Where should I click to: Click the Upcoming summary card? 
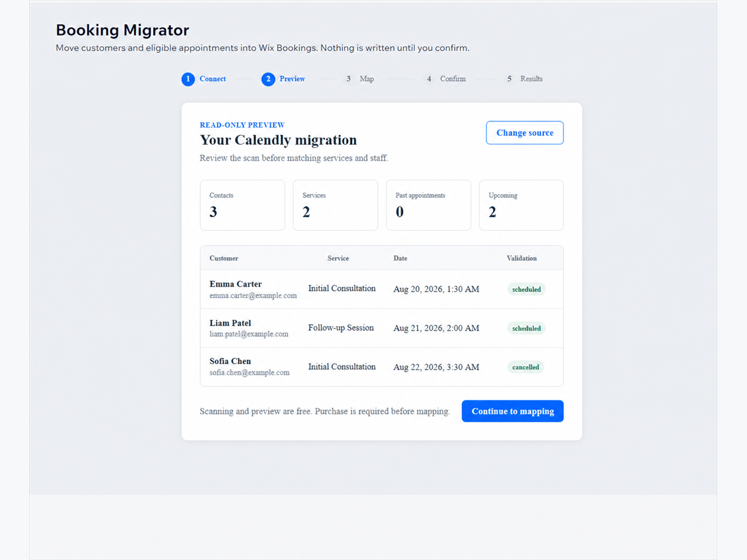point(521,205)
